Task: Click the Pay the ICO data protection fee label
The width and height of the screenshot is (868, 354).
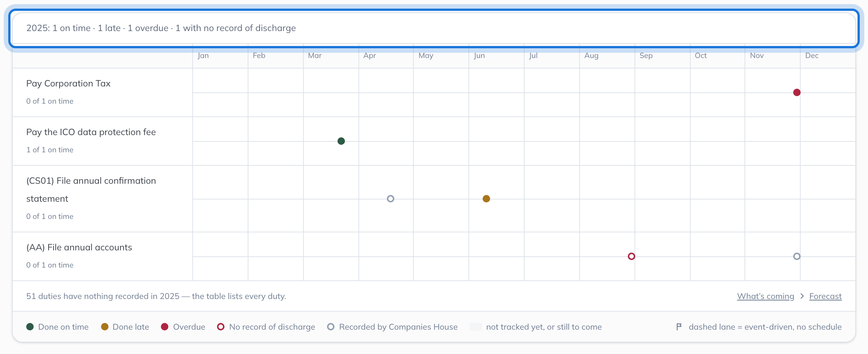Action: tap(91, 132)
